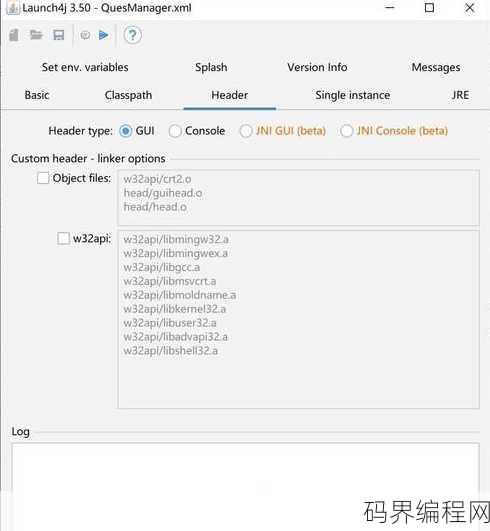The image size is (490, 531).
Task: Minimize the Launch4j window
Action: (x=390, y=7)
